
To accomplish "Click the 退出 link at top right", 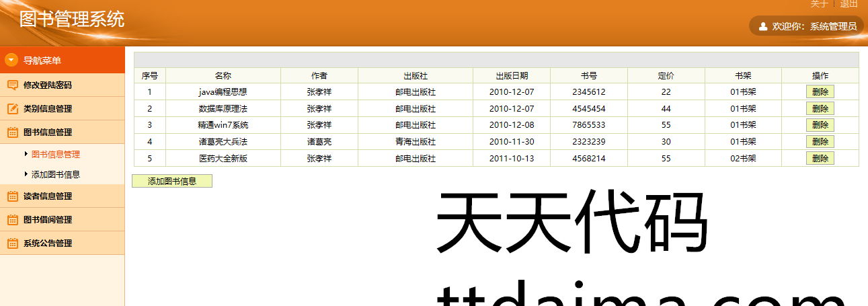I will (849, 4).
